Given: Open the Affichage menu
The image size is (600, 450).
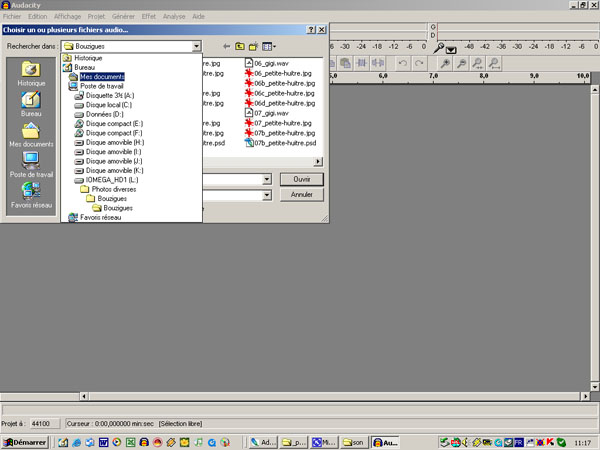Looking at the screenshot, I should point(67,16).
